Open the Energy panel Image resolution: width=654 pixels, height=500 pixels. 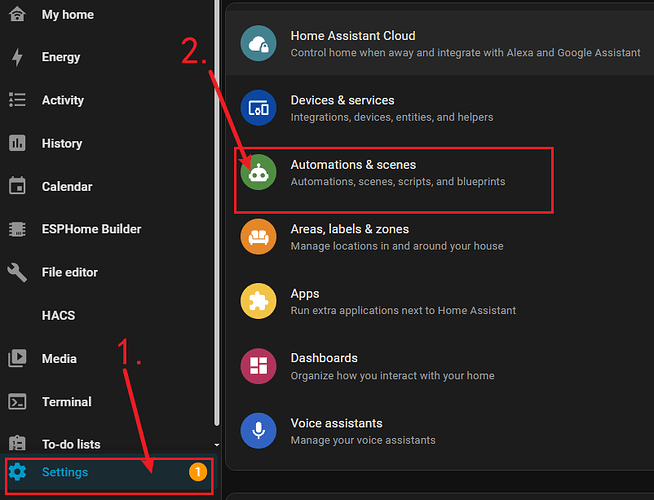click(x=108, y=57)
